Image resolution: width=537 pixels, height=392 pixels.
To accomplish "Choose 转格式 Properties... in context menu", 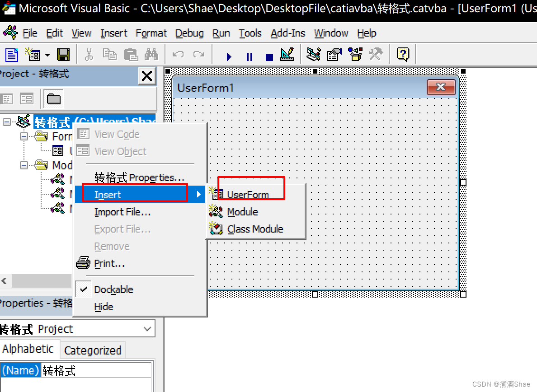I will (x=140, y=177).
